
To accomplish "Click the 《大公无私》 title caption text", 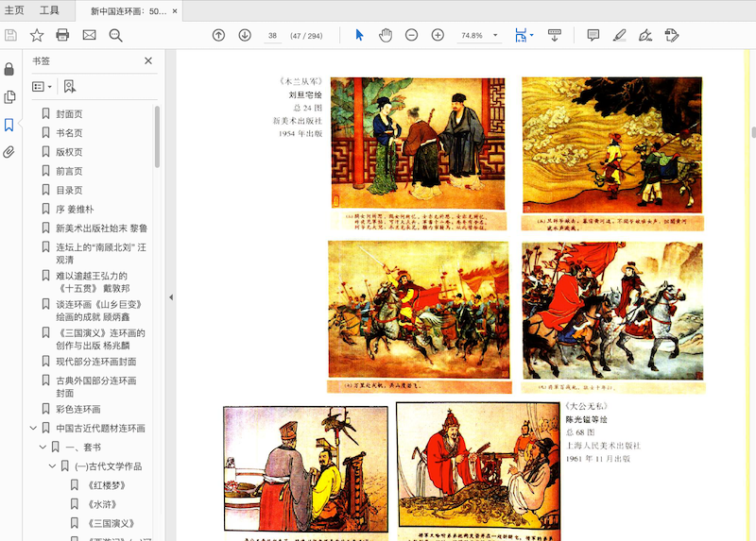I will pyautogui.click(x=586, y=406).
